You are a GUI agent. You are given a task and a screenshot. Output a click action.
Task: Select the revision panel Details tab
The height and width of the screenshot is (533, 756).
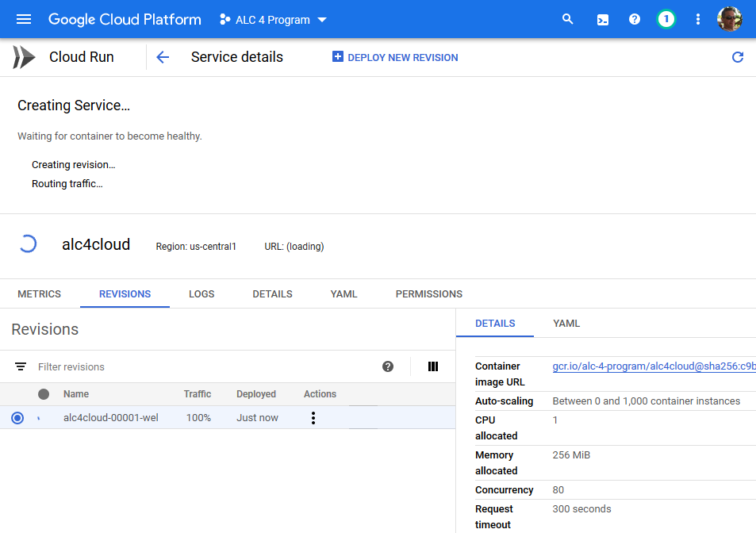(495, 324)
